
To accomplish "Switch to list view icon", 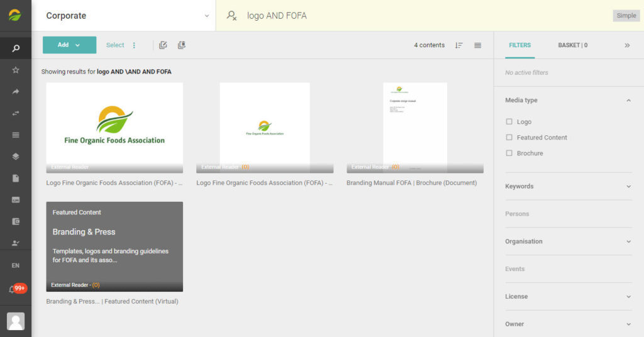I will [478, 45].
